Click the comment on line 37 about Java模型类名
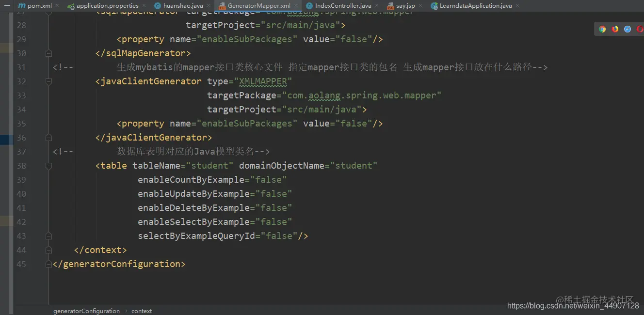This screenshot has height=315, width=644. tap(193, 152)
